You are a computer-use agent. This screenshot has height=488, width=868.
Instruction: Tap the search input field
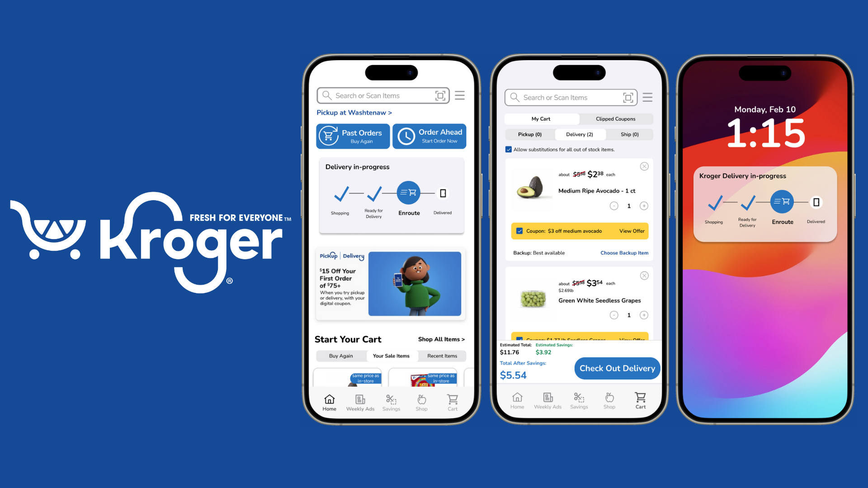tap(382, 95)
